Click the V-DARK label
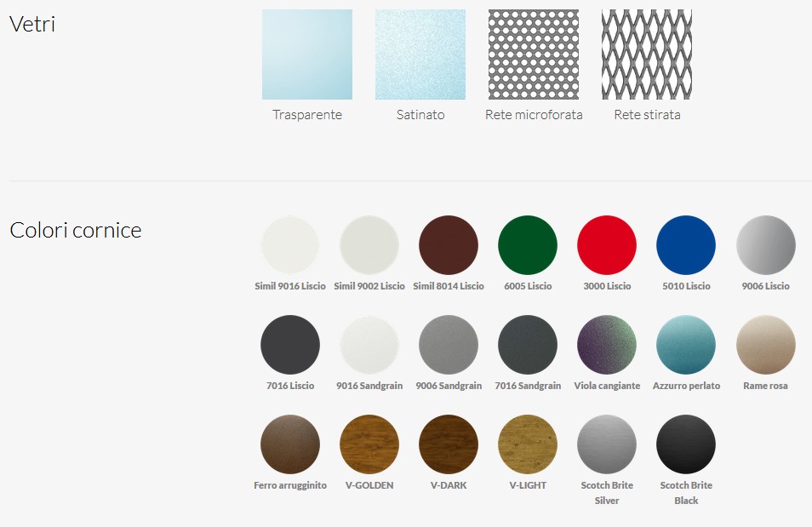 [449, 485]
